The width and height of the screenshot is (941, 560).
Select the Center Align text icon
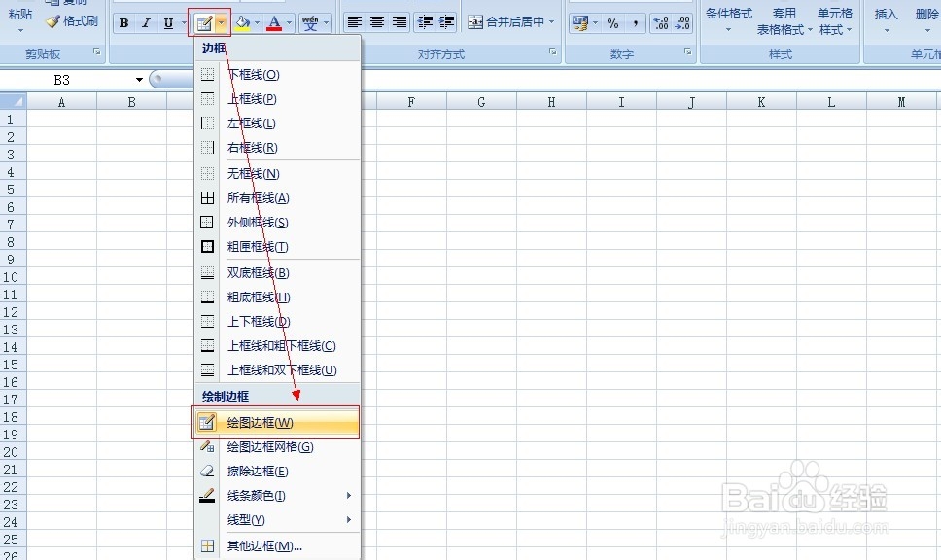tap(377, 21)
